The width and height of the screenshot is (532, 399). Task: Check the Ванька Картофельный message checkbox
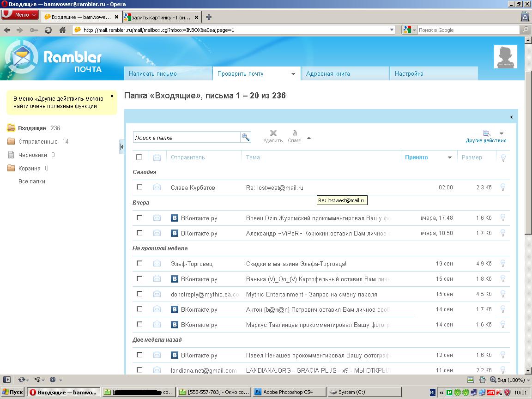click(139, 278)
